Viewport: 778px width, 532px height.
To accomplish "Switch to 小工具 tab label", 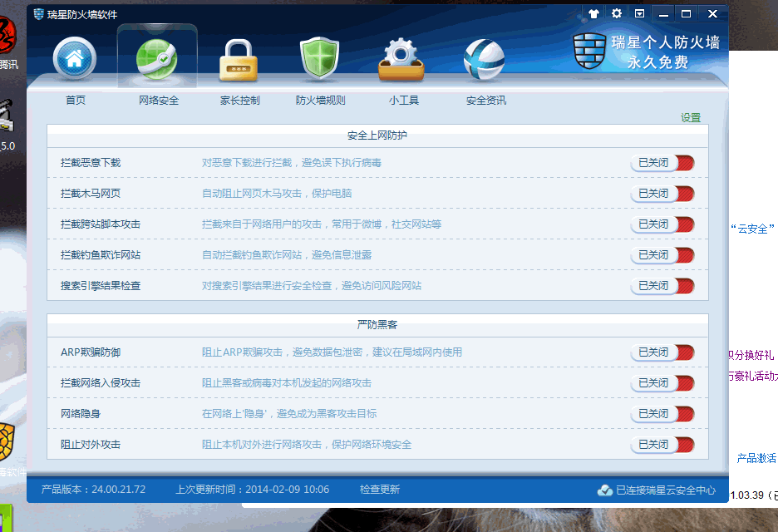I will pos(404,101).
